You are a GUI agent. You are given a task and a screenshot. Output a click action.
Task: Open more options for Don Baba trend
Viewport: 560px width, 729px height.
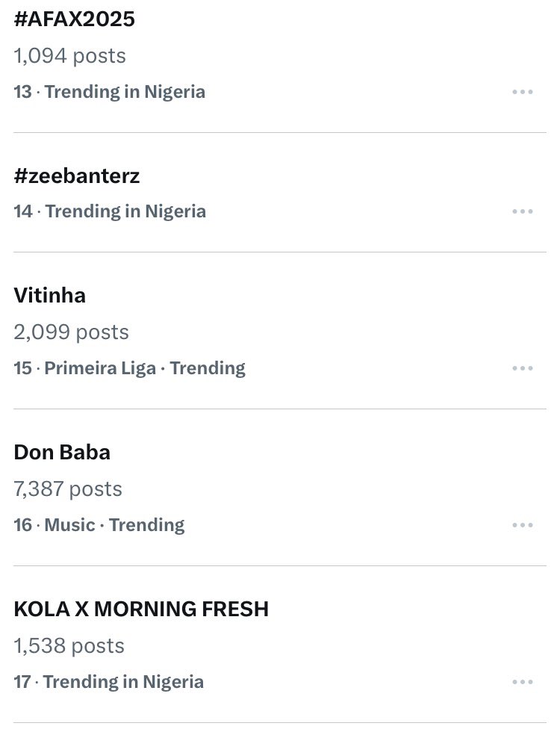point(522,525)
